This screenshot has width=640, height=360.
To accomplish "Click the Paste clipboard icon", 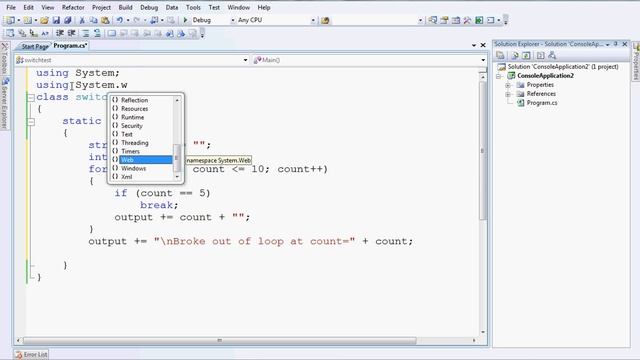I will [x=105, y=20].
